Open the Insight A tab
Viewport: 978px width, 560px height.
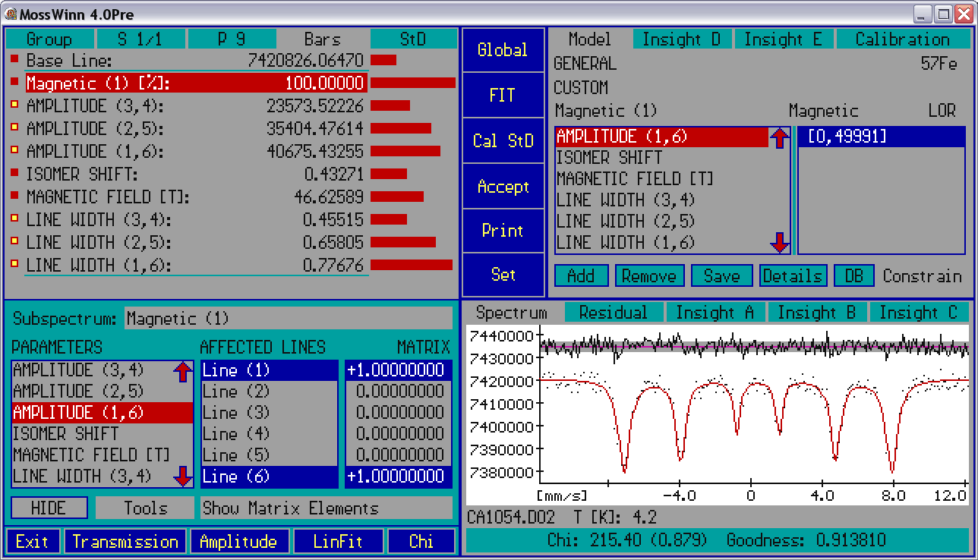click(715, 313)
